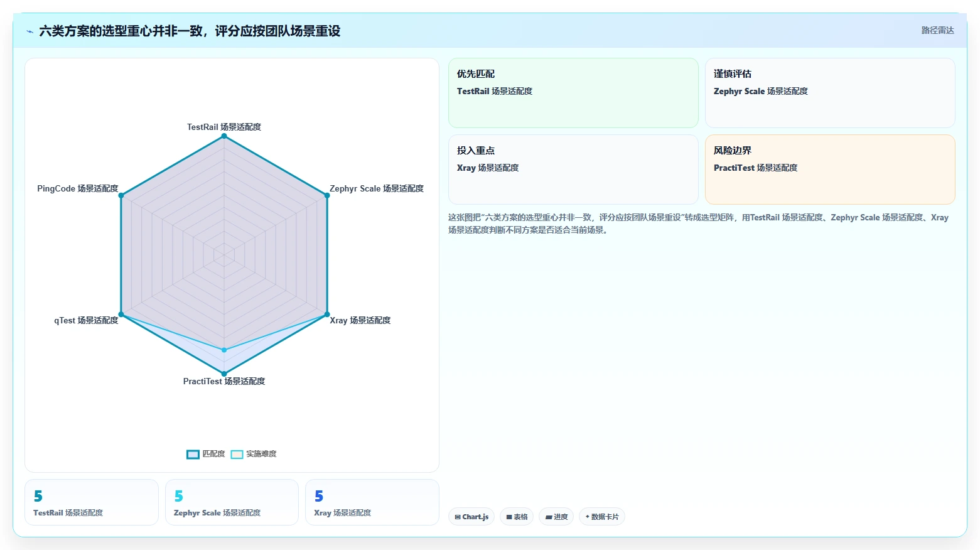The width and height of the screenshot is (980, 550).
Task: Select the 数据卡片 tag
Action: [601, 517]
